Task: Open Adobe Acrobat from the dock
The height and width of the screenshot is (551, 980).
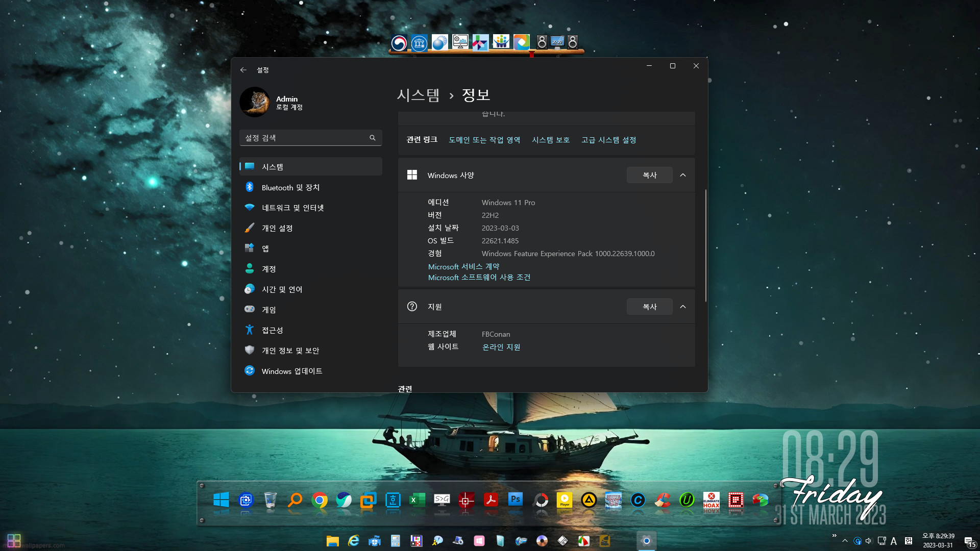Action: (x=491, y=500)
